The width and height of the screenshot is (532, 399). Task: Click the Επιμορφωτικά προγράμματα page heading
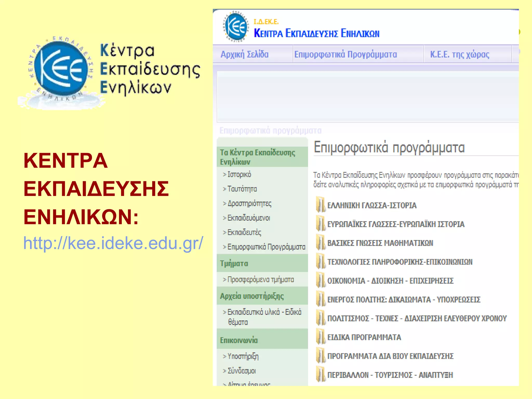click(389, 147)
